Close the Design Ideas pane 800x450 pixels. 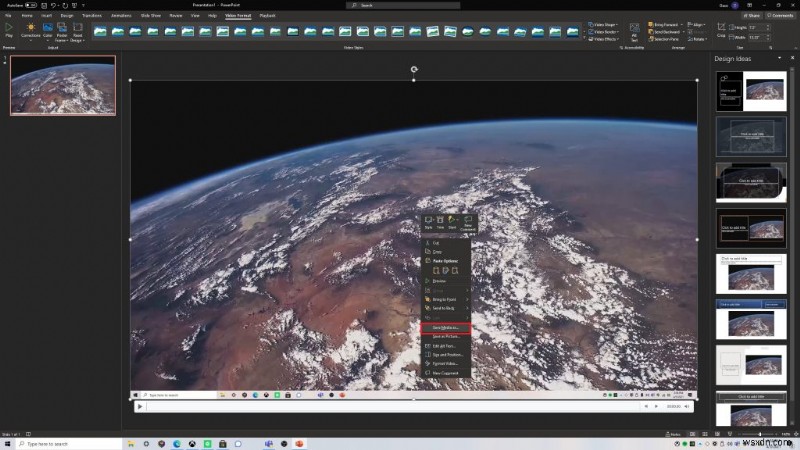tap(792, 58)
